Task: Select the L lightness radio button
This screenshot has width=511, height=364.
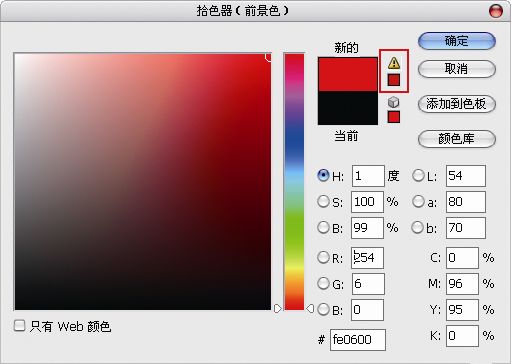Action: 418,176
